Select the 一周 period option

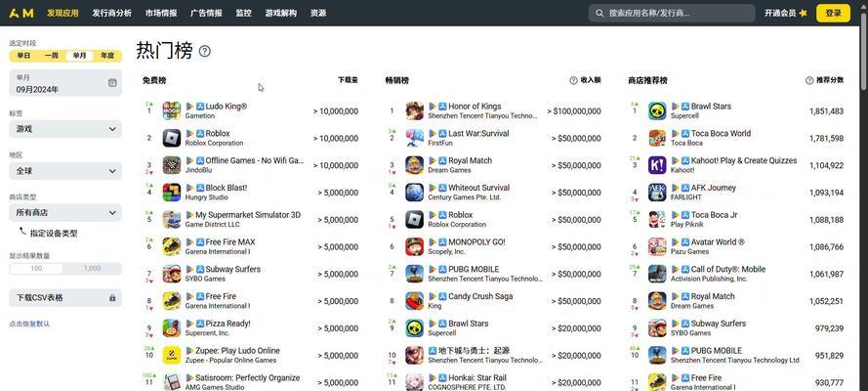point(52,56)
